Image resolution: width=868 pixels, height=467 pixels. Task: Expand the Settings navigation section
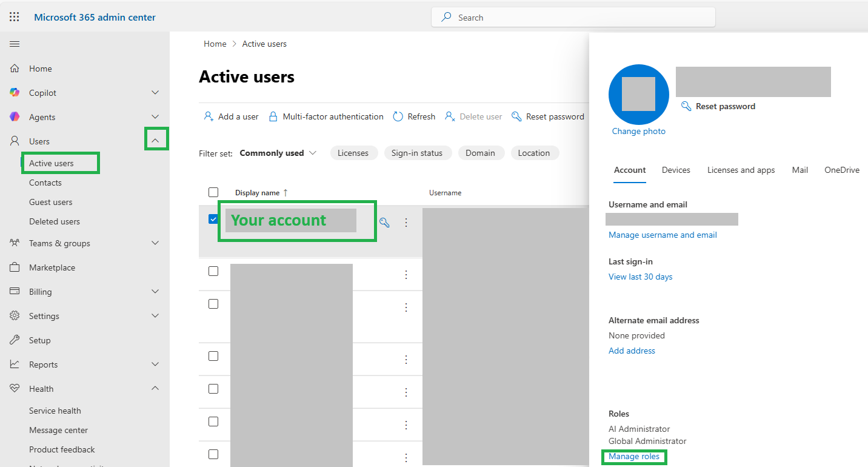point(155,316)
